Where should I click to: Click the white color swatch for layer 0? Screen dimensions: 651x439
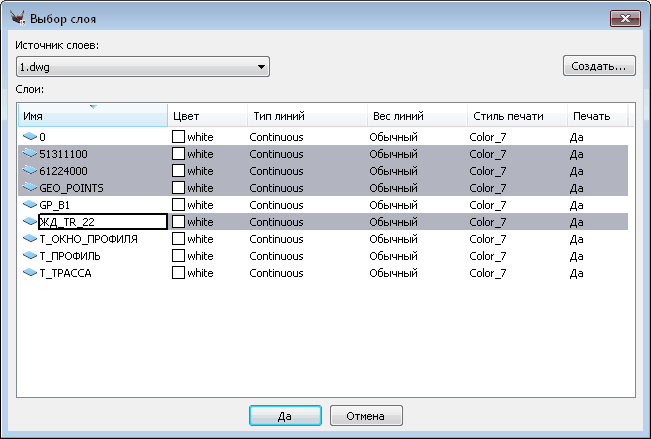179,137
